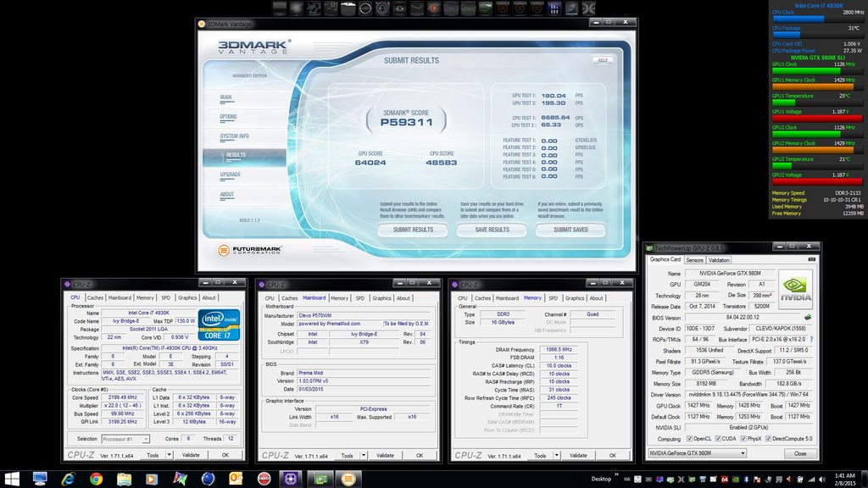Screen dimensions: 868x488
Task: Open File Explorer from the taskbar
Action: coord(124,479)
